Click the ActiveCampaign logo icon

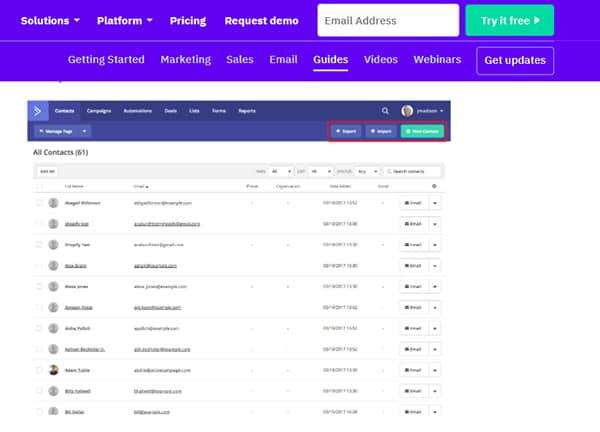coord(38,110)
